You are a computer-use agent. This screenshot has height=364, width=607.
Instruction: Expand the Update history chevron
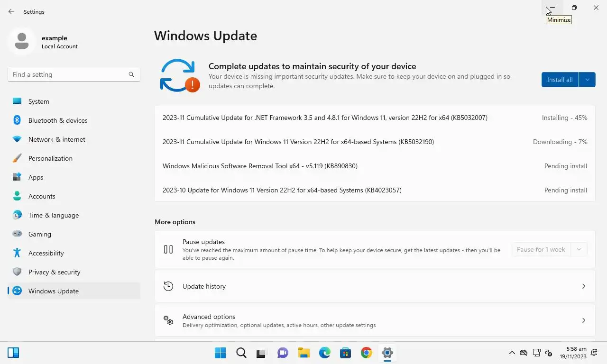tap(584, 286)
